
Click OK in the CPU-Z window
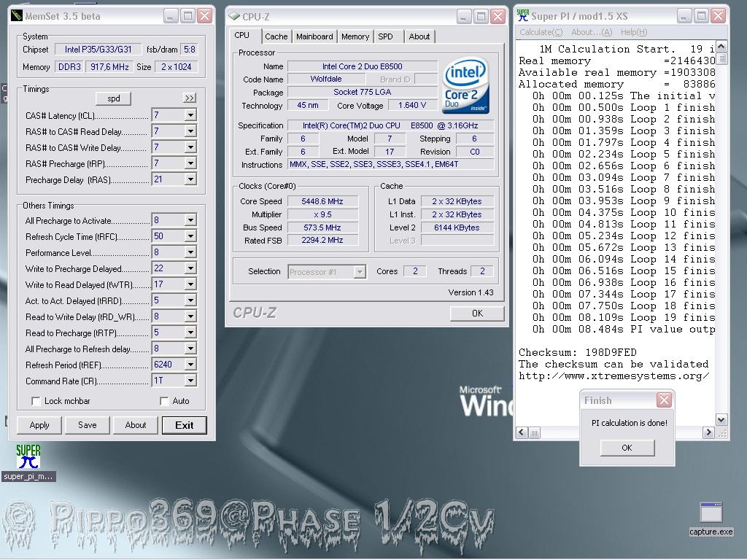[477, 314]
